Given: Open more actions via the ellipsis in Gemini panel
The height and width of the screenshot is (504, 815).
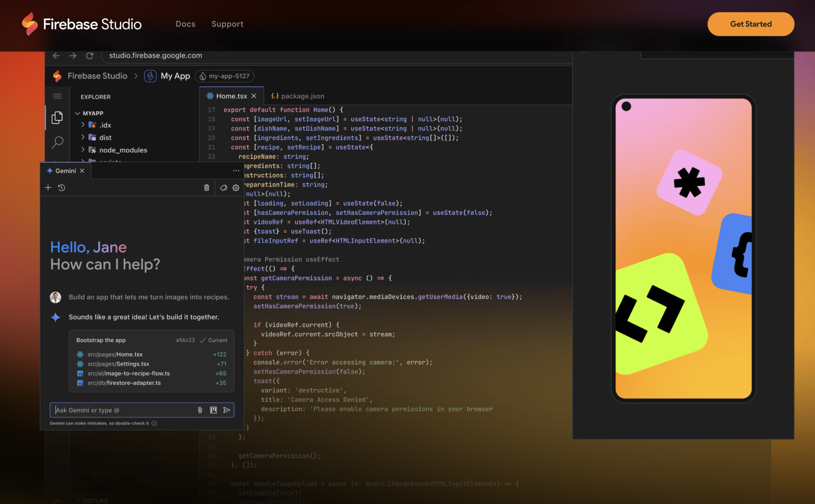Looking at the screenshot, I should 236,170.
